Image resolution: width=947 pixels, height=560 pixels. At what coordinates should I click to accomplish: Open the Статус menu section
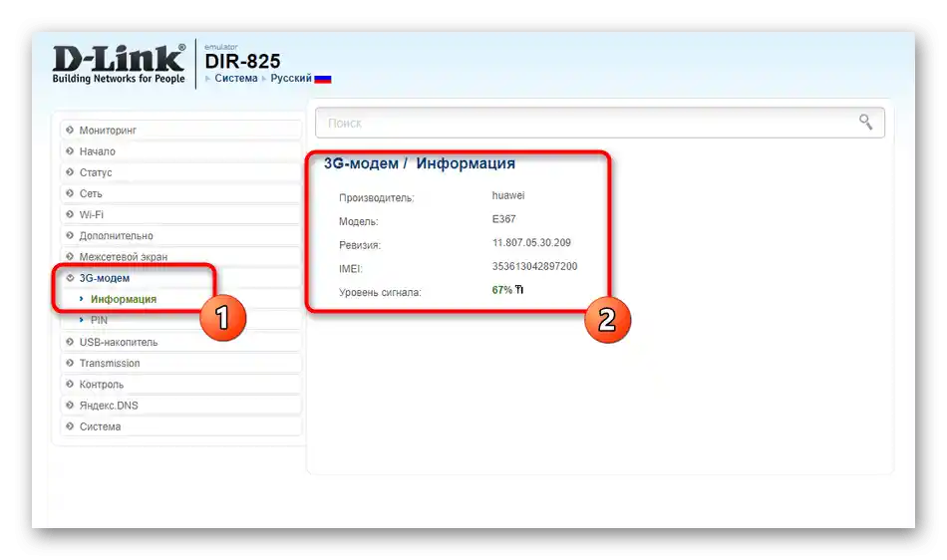pyautogui.click(x=180, y=172)
